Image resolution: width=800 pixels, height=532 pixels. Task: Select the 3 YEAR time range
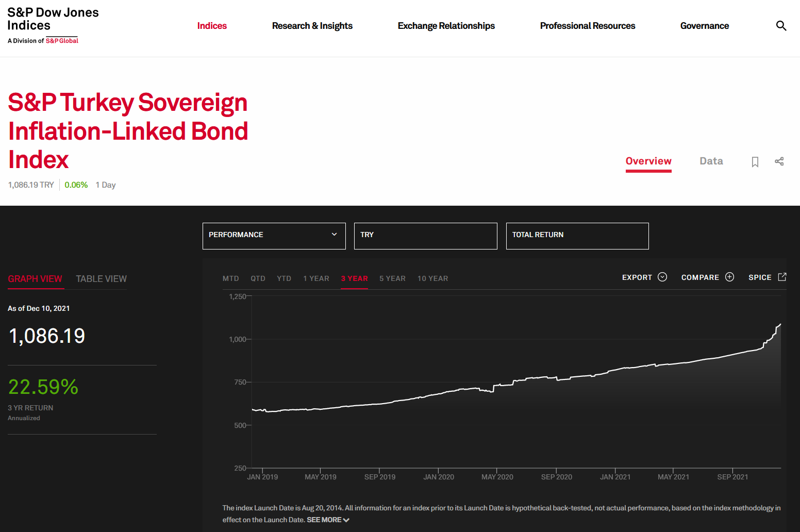(355, 278)
